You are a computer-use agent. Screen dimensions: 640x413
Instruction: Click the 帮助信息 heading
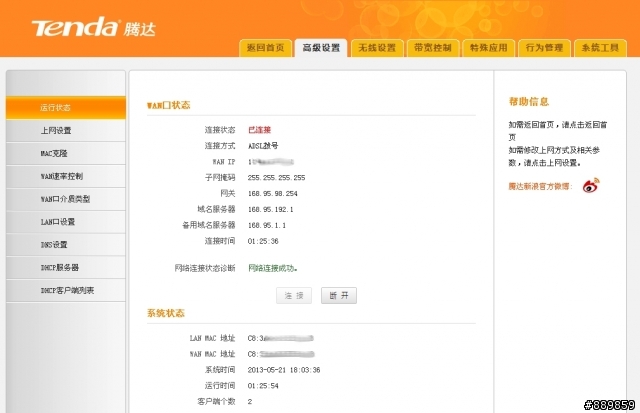pos(529,102)
